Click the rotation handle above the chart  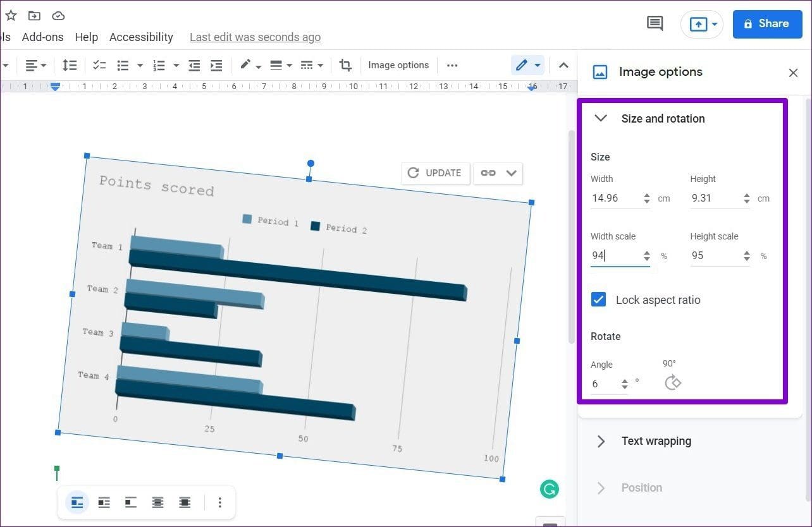coord(311,164)
